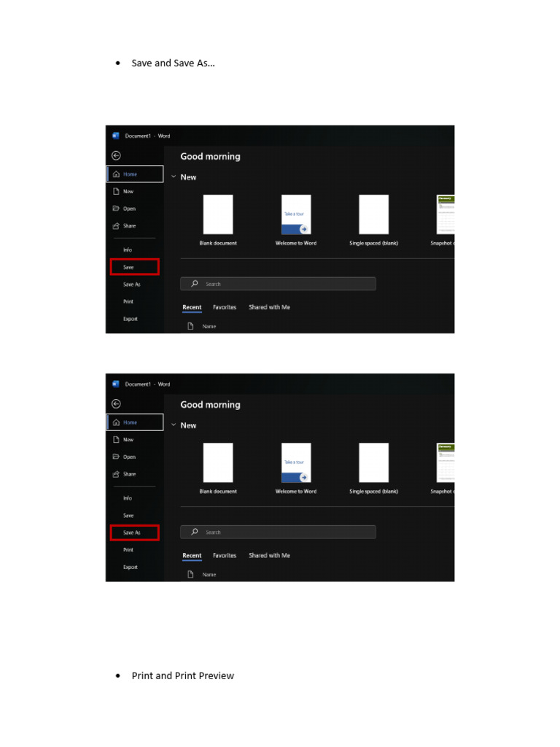This screenshot has width=560, height=747.
Task: Open the Shared with Me tab in the first screenshot
Action: coord(269,307)
